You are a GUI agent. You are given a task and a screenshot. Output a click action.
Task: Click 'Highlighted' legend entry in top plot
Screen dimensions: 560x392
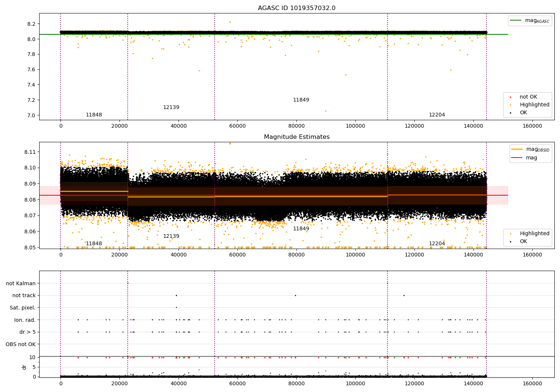(535, 105)
